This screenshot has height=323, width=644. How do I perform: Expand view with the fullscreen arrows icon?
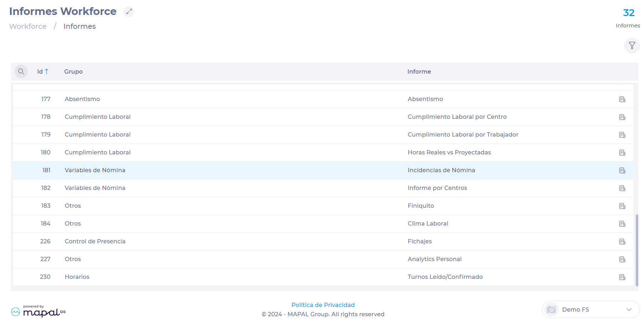pos(129,12)
